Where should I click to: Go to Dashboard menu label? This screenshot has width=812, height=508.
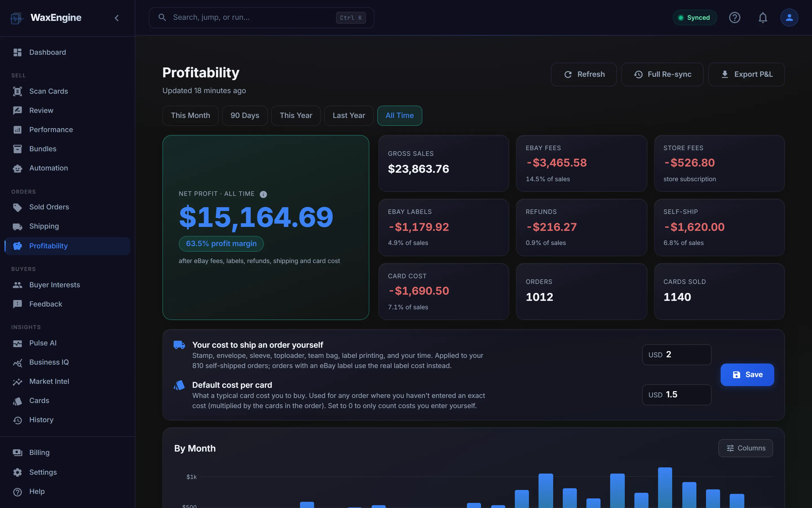point(48,52)
